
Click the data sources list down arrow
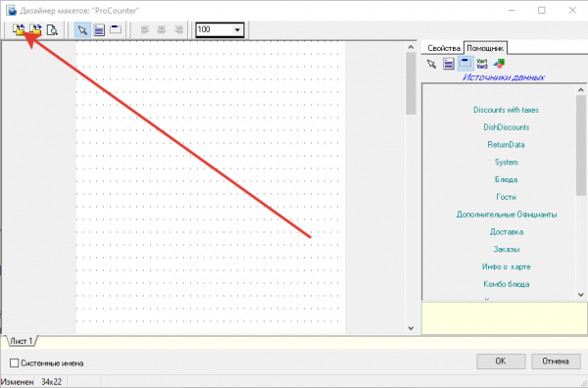click(x=581, y=295)
